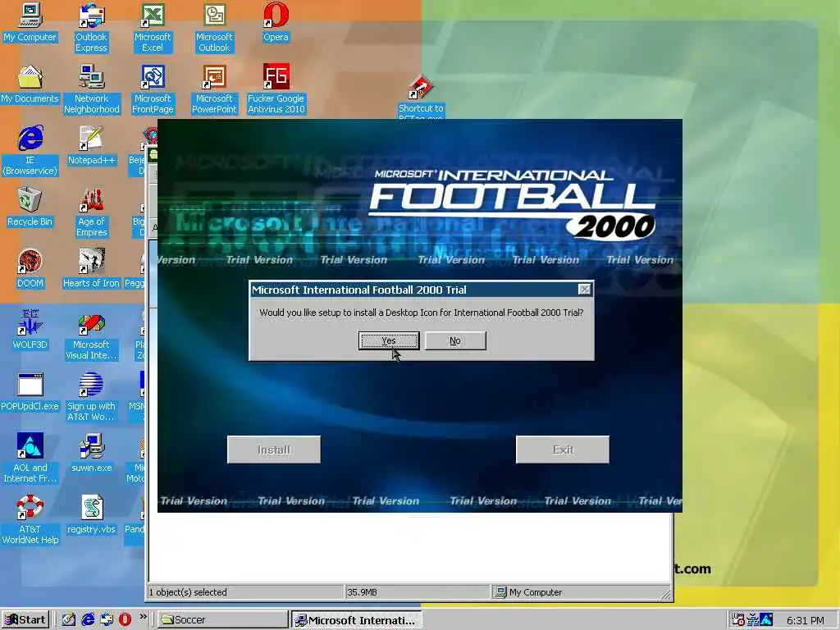This screenshot has height=630, width=840.
Task: Click Show Desktop quick launch icon
Action: pyautogui.click(x=69, y=620)
